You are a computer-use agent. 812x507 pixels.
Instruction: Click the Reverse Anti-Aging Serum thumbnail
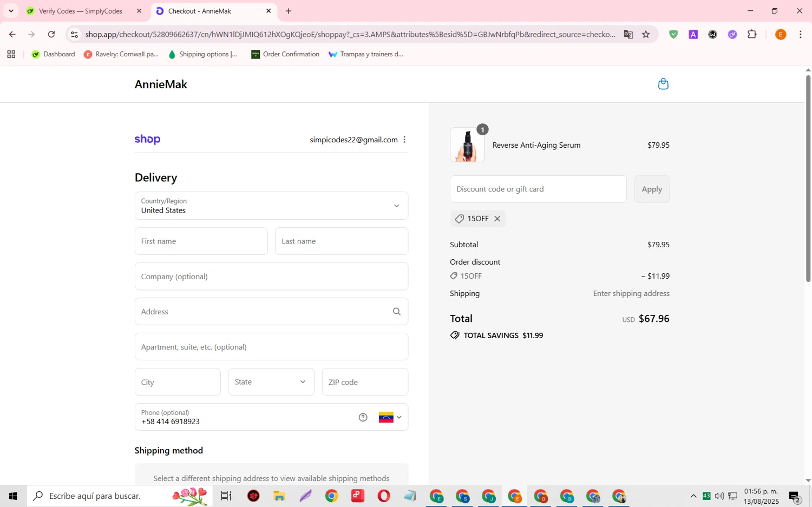pyautogui.click(x=467, y=145)
